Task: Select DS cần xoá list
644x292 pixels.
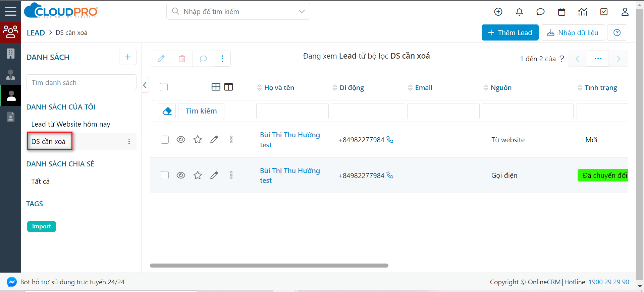Action: (48, 141)
